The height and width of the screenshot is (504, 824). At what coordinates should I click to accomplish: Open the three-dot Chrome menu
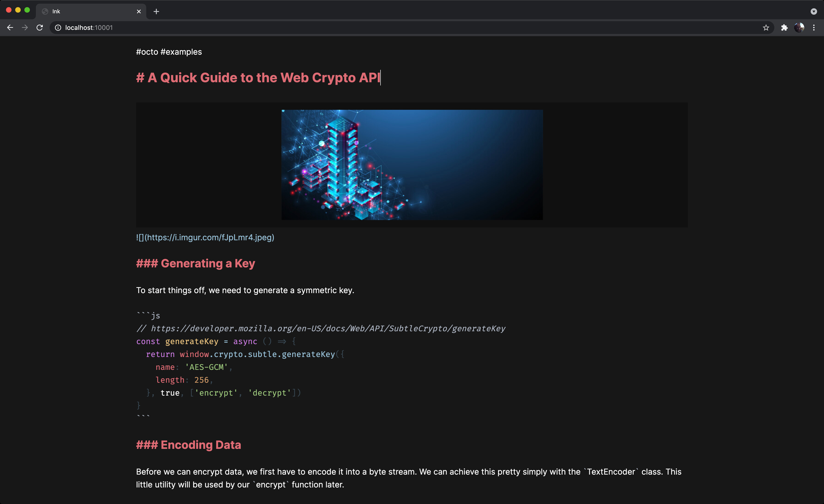coord(814,27)
